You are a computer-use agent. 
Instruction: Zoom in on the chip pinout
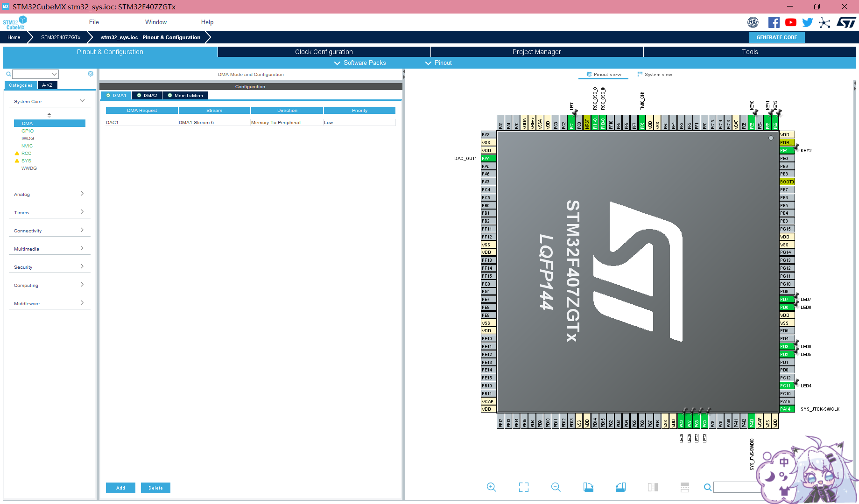(x=491, y=487)
